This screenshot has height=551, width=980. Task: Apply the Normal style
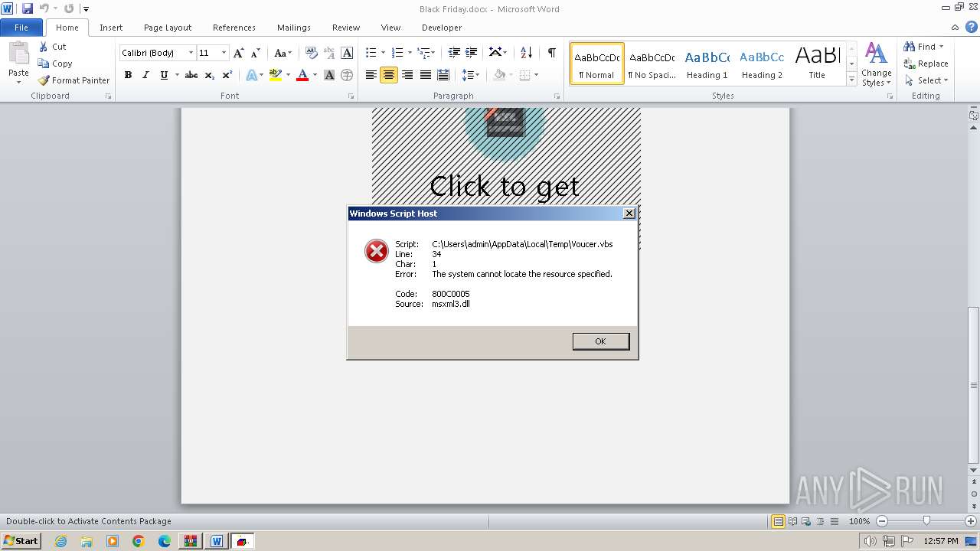596,64
